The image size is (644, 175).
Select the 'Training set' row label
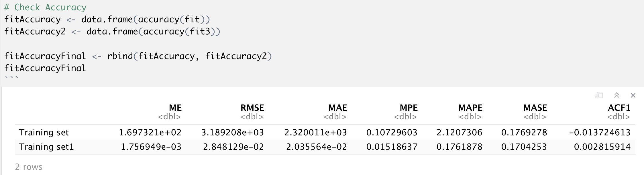pos(44,133)
